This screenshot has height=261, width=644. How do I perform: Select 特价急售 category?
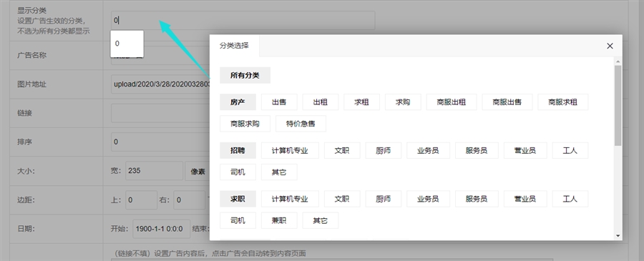(x=301, y=124)
